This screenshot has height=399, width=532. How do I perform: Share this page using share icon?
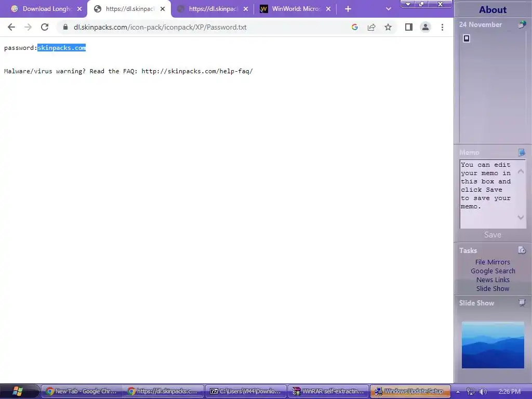(371, 27)
